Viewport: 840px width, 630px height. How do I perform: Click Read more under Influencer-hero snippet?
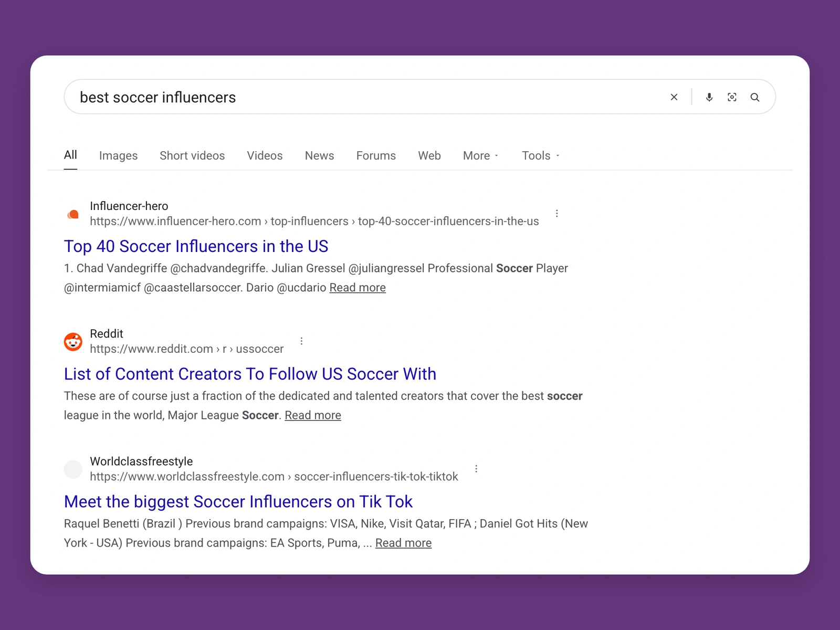(358, 288)
